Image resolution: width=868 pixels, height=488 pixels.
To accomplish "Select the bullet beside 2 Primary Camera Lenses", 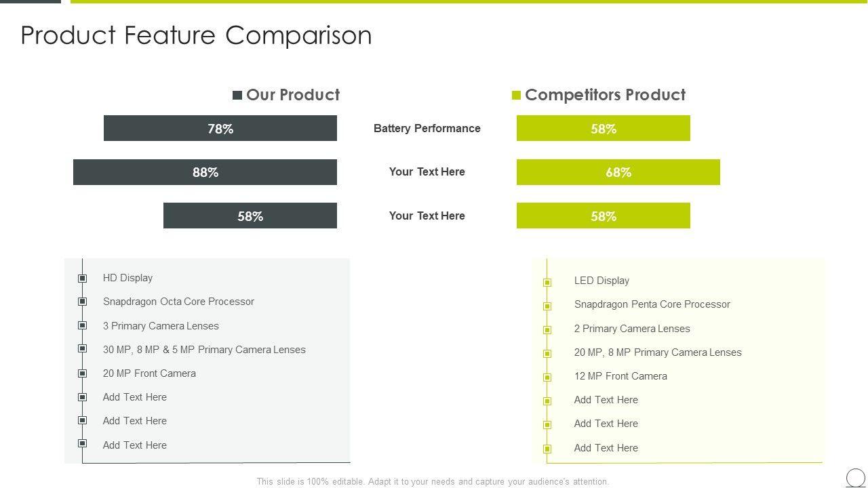I will pos(547,329).
